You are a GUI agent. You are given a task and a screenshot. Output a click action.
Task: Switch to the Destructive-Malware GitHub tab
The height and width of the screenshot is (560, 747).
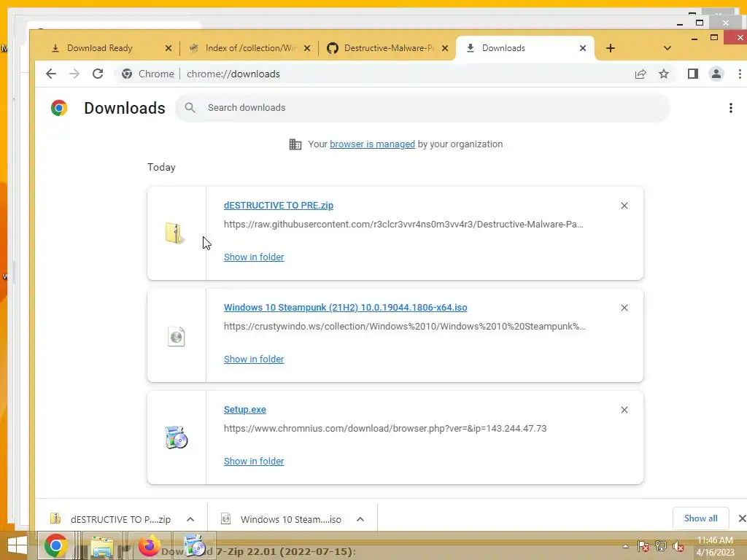pyautogui.click(x=387, y=48)
